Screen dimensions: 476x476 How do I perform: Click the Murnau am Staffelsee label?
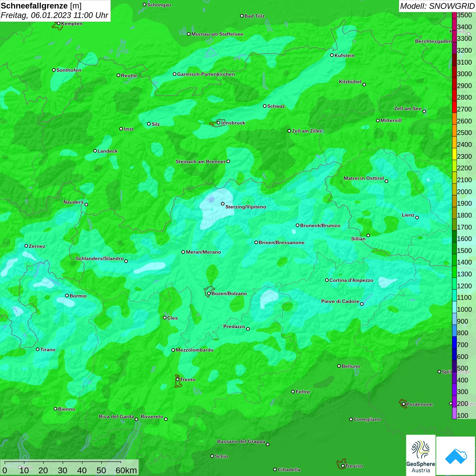(217, 34)
